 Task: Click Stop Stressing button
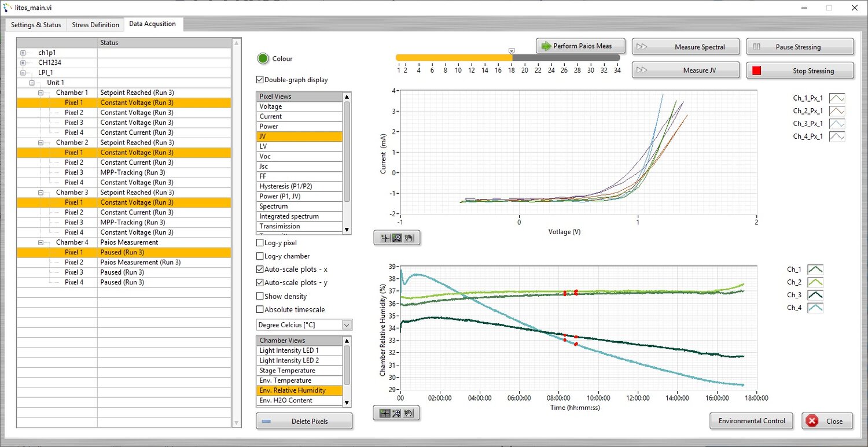point(800,71)
